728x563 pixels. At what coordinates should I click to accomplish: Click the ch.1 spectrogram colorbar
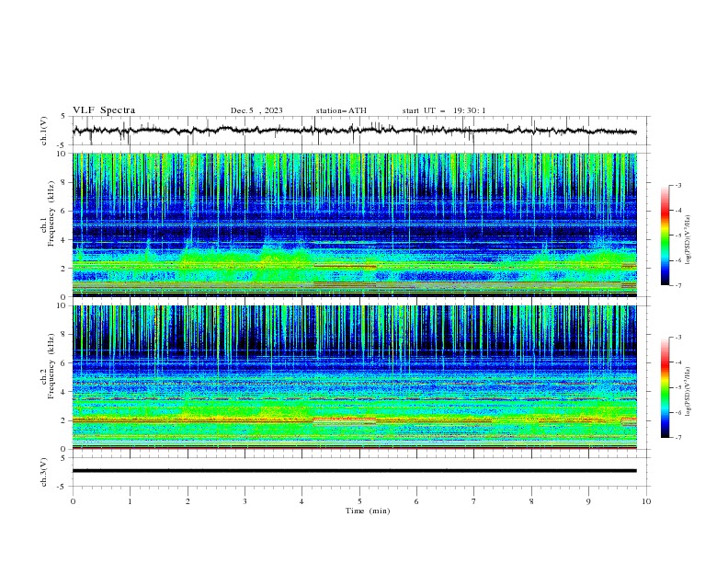(665, 236)
